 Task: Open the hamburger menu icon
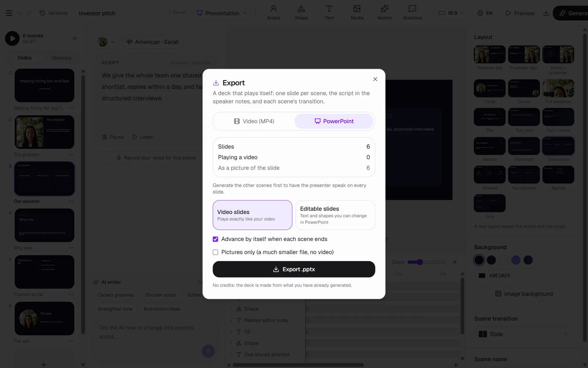9,13
